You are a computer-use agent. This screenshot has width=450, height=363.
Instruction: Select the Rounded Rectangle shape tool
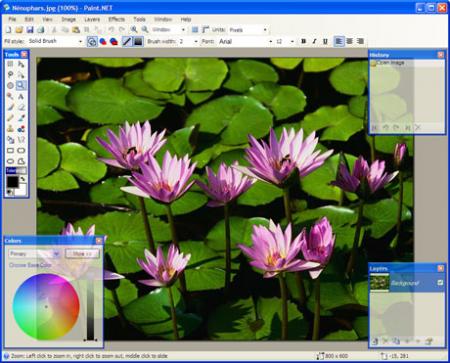click(x=21, y=150)
